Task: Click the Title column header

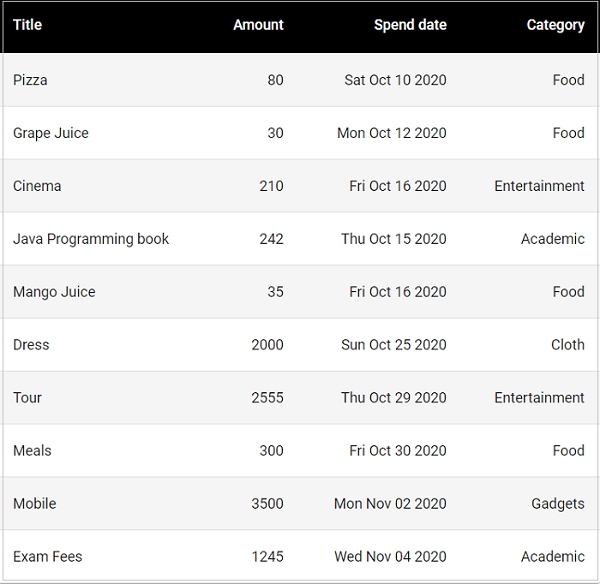Action: [x=28, y=25]
